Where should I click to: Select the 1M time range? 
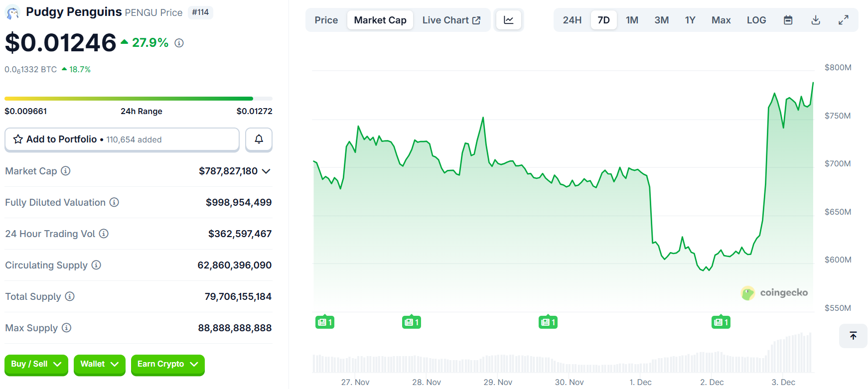tap(632, 20)
